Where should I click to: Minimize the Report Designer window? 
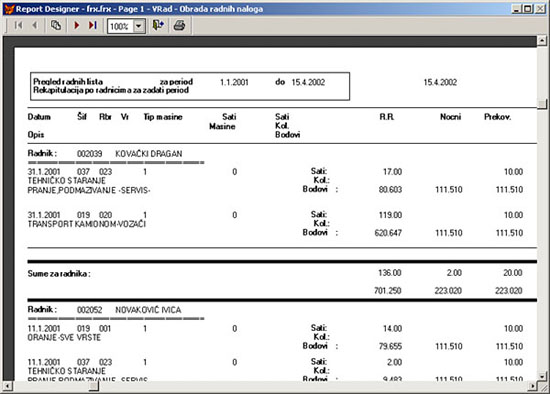[x=516, y=9]
